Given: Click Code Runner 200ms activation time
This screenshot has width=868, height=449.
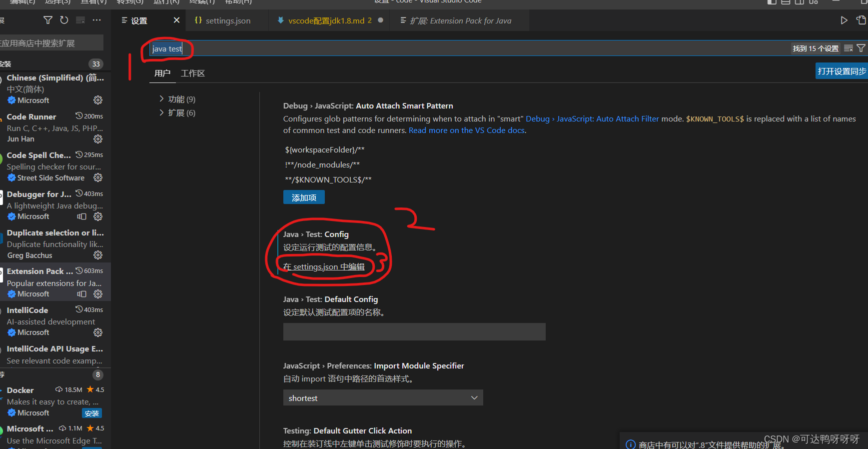Looking at the screenshot, I should pos(89,116).
